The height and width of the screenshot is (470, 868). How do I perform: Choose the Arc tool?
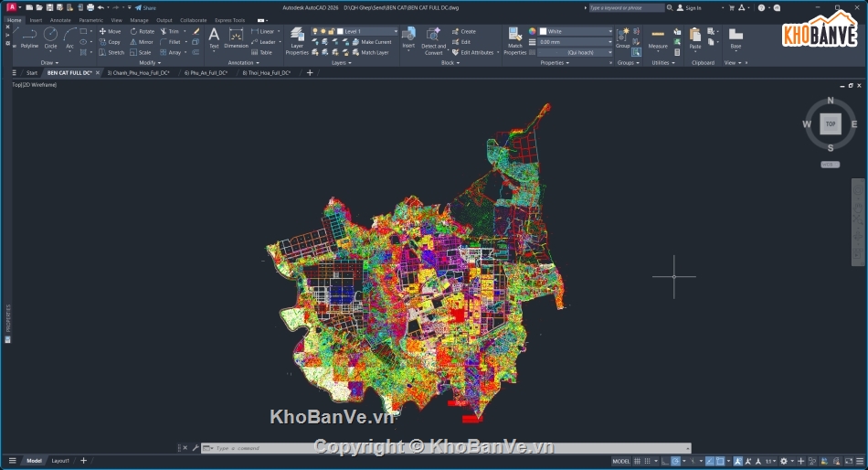(69, 37)
